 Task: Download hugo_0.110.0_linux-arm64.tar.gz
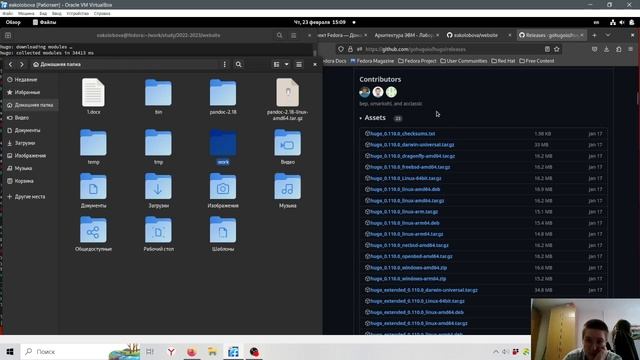[407, 234]
